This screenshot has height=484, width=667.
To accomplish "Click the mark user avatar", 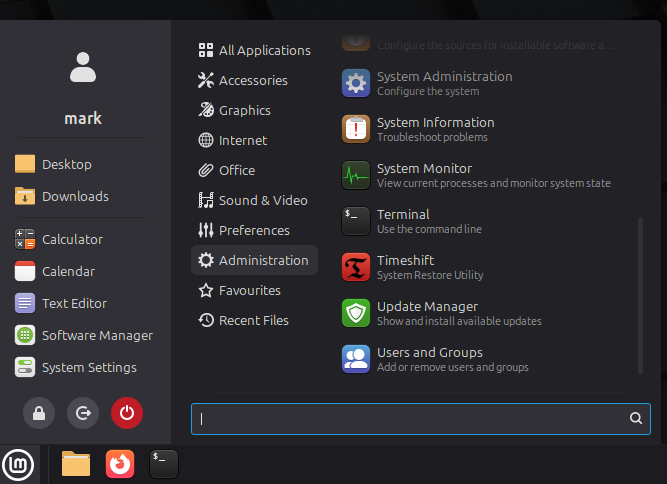I will point(83,67).
